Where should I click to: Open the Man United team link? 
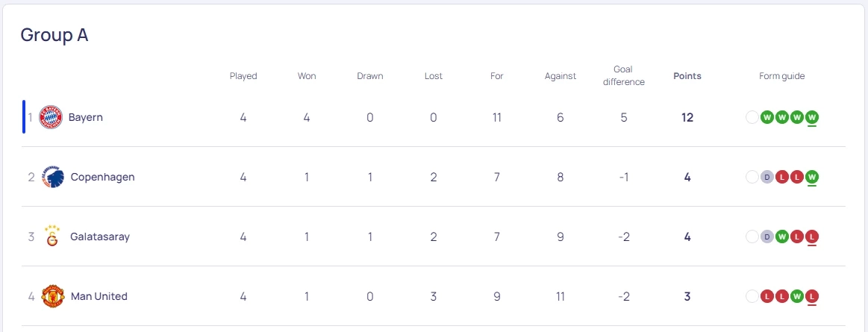pyautogui.click(x=99, y=296)
